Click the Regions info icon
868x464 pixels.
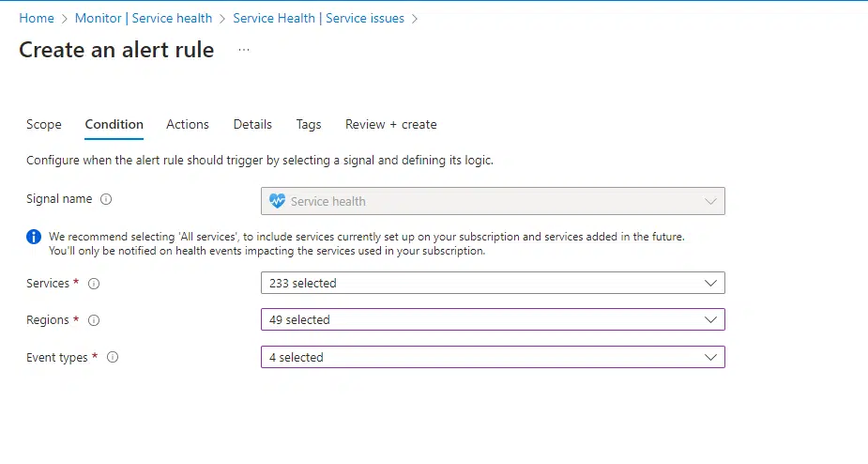coord(94,320)
